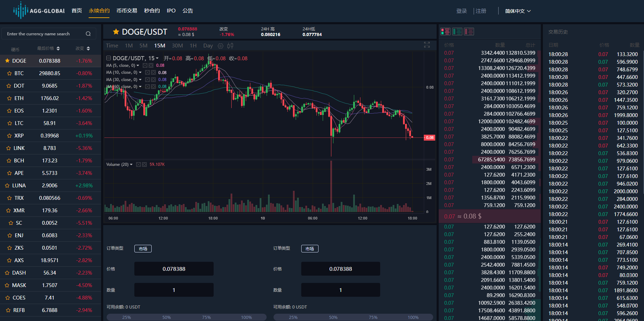Screen dimensions: 644x321
Task: Collapse the DOGE/USDT chart legend box
Action: (108, 58)
